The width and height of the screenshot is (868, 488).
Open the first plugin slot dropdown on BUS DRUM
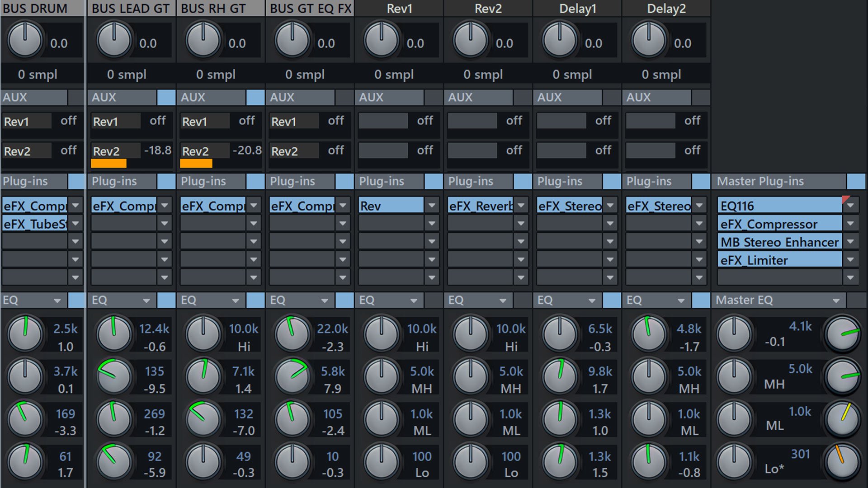pyautogui.click(x=76, y=205)
